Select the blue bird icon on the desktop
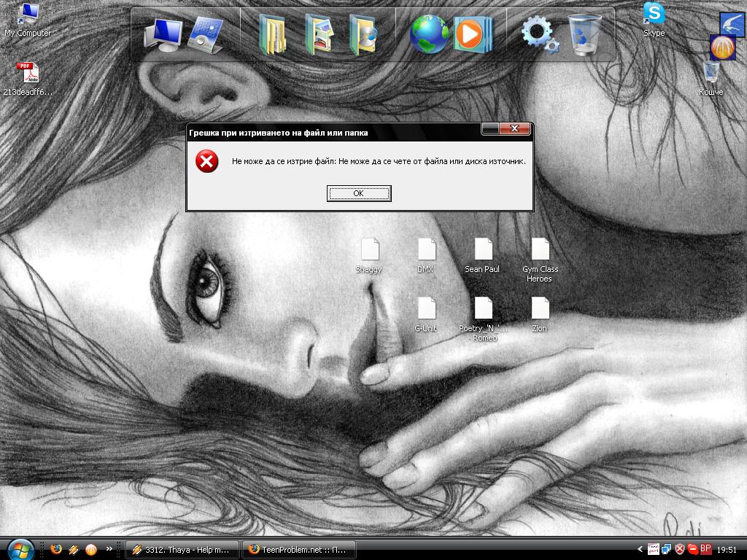 (732, 24)
